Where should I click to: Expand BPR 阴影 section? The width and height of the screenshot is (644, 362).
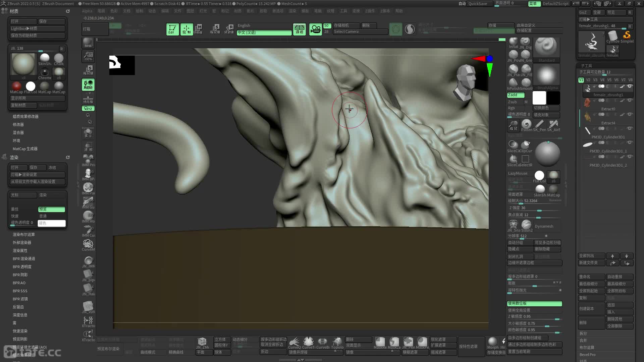(x=20, y=275)
